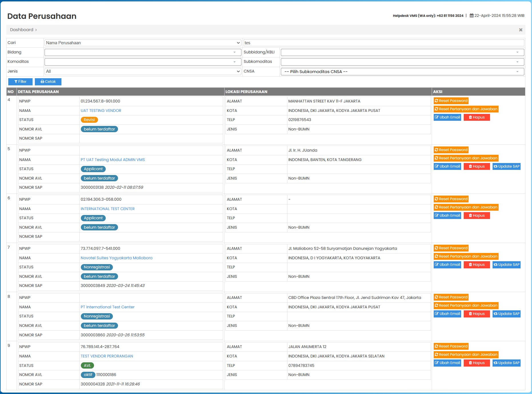Open the Subbidang/KBLI dropdown
The height and width of the screenshot is (394, 532).
pos(402,52)
